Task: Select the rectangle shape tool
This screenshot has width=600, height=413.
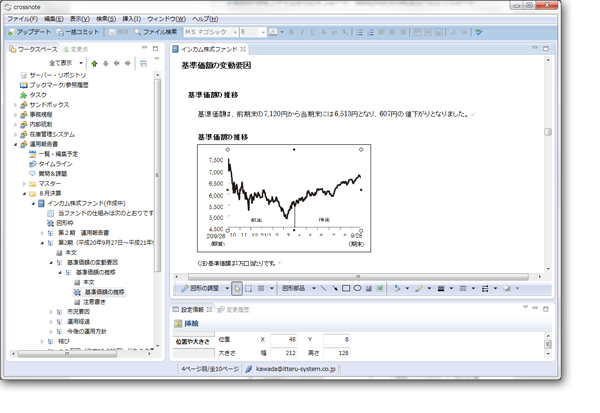Action: (346, 288)
